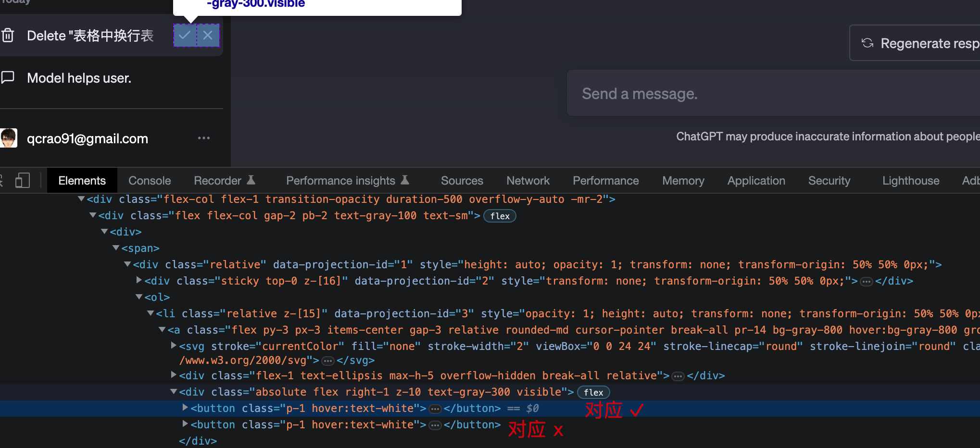Screen dimensions: 980x448
Task: Toggle the flex badge on the gap-2 pb-2 div
Action: point(500,216)
